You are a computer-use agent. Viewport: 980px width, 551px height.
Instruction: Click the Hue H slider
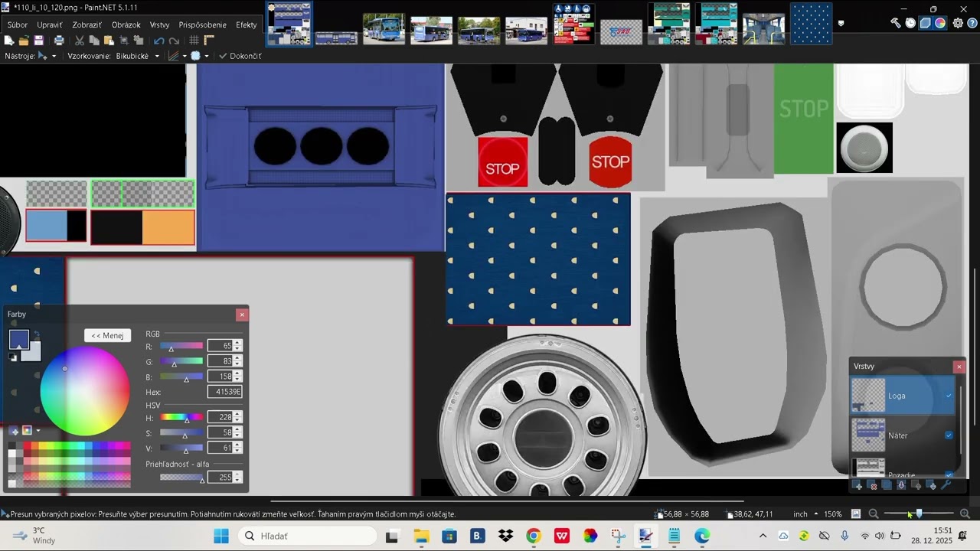(181, 418)
